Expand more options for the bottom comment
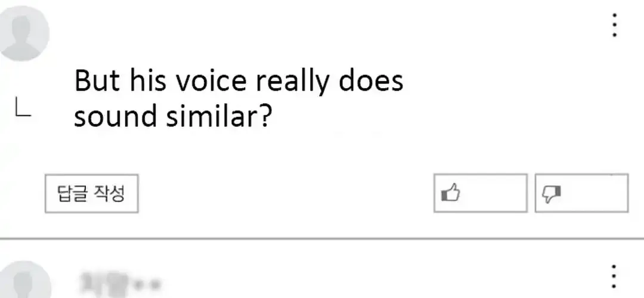Viewport: 644px width, 298px height. (x=614, y=276)
